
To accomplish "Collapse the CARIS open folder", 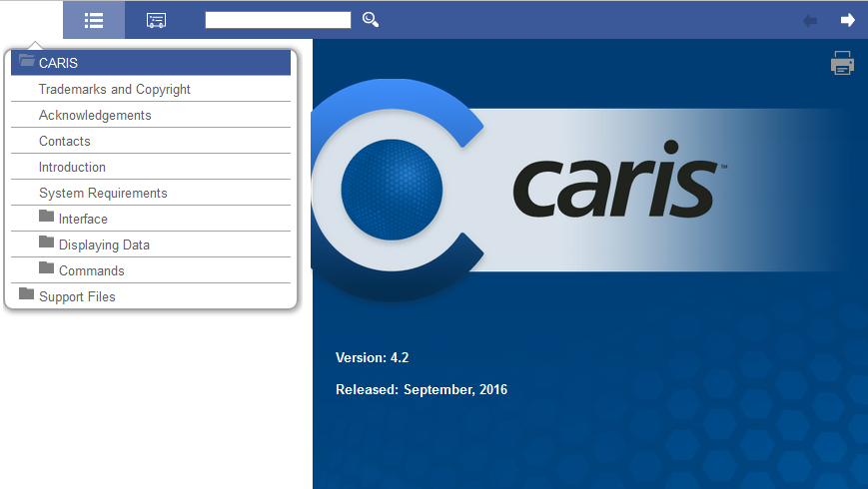I will click(27, 62).
